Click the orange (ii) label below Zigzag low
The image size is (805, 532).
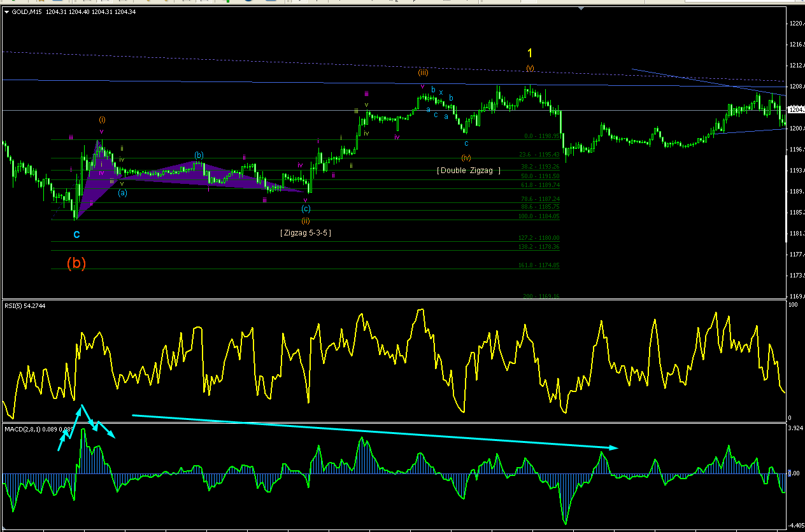[306, 221]
